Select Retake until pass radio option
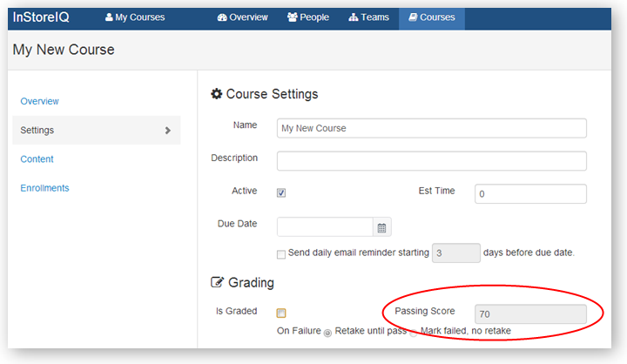The width and height of the screenshot is (627, 364). tap(327, 332)
